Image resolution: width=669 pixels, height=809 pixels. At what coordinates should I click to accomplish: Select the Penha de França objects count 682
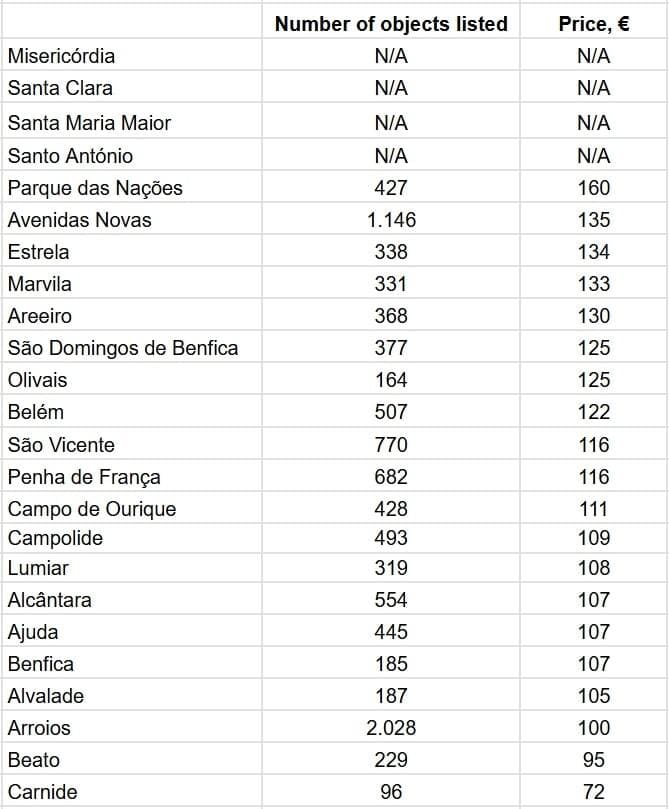click(391, 477)
